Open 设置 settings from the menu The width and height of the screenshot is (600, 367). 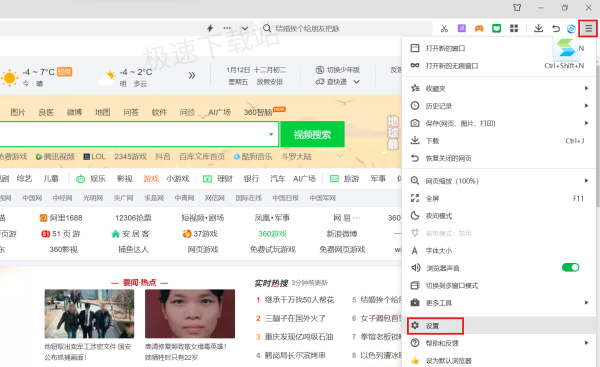click(499, 326)
